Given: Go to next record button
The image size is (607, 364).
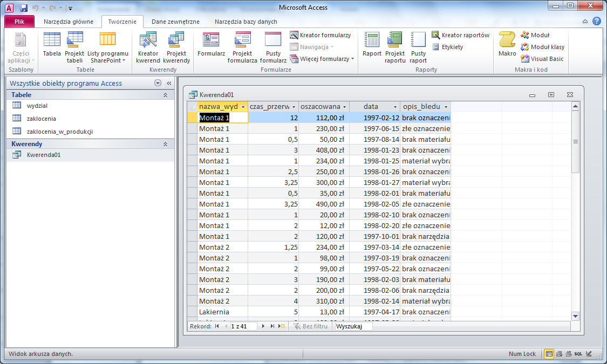Looking at the screenshot, I should pos(263,326).
